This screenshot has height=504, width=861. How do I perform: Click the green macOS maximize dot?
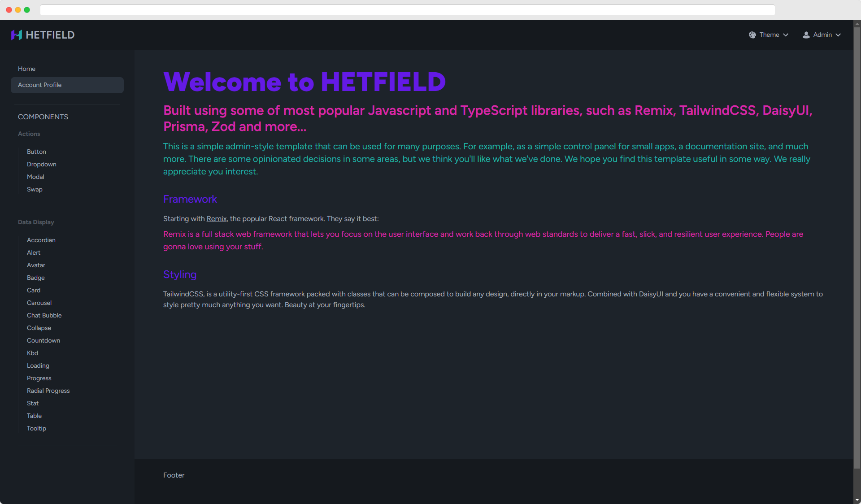[27, 10]
